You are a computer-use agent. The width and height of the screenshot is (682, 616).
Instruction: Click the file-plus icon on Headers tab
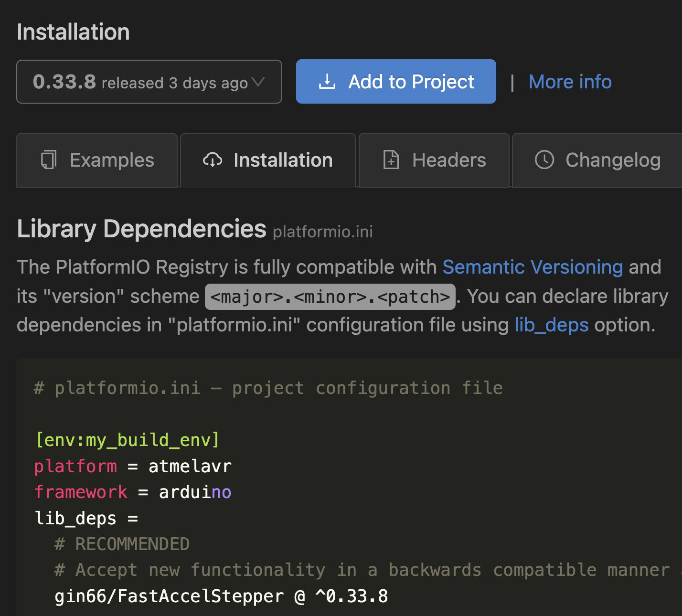point(391,160)
